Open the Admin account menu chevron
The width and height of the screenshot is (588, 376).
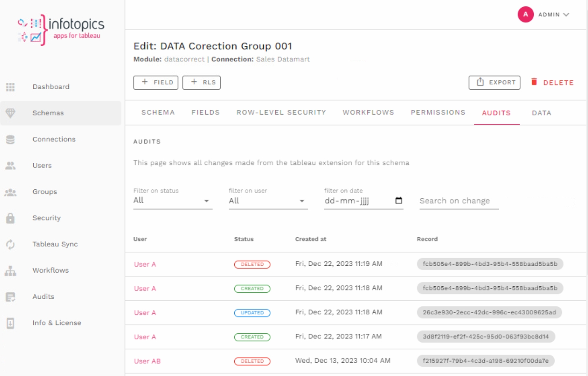tap(566, 15)
